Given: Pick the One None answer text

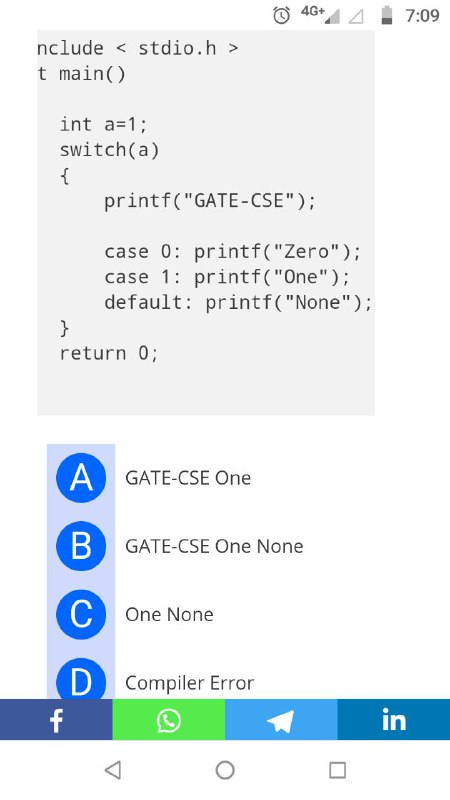Looking at the screenshot, I should tap(169, 614).
